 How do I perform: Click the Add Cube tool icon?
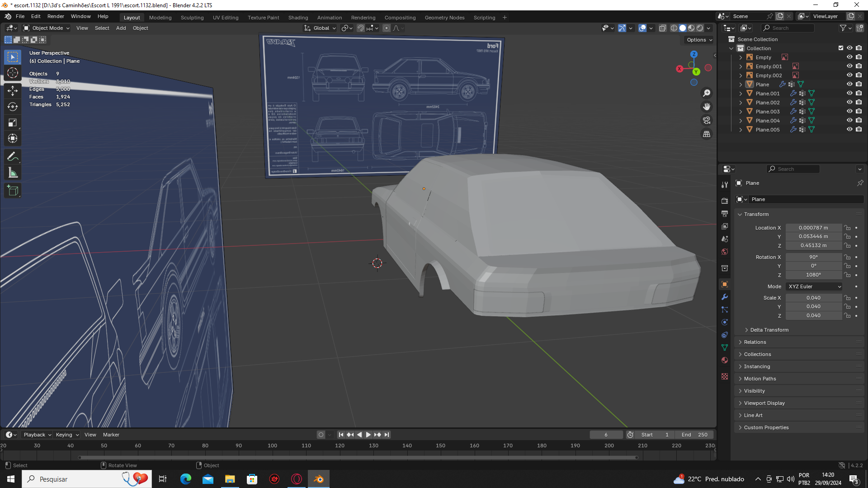(x=13, y=191)
